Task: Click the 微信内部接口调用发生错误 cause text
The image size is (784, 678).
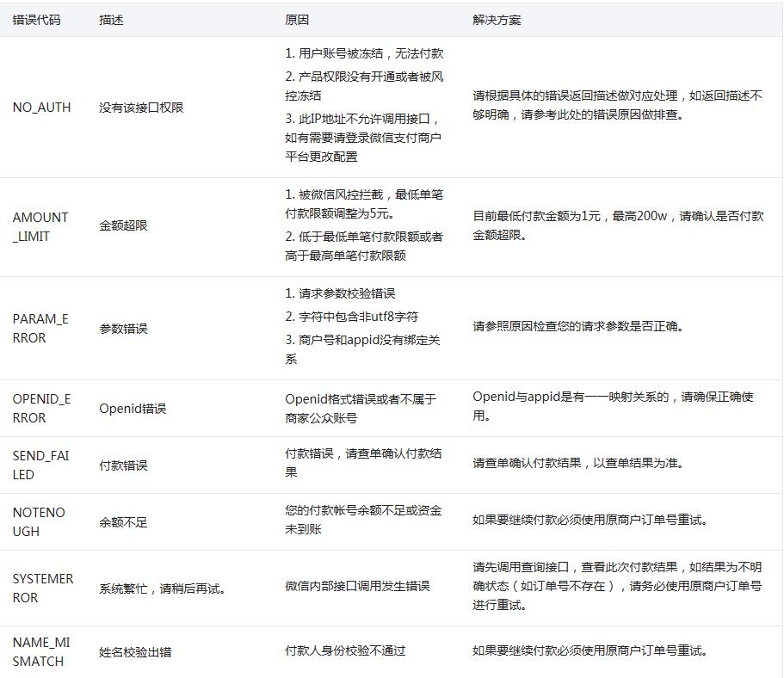Action: click(357, 586)
